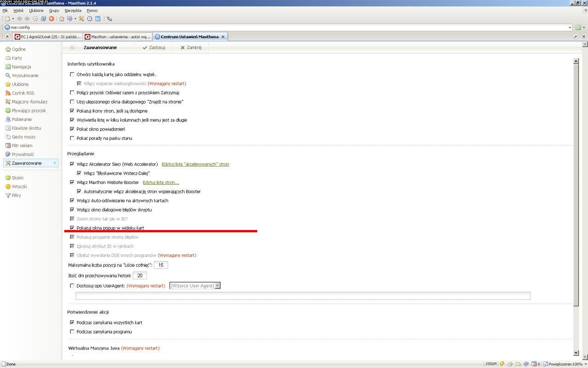Open the New tab dropdown arrow
This screenshot has width=588, height=368.
(13, 19)
